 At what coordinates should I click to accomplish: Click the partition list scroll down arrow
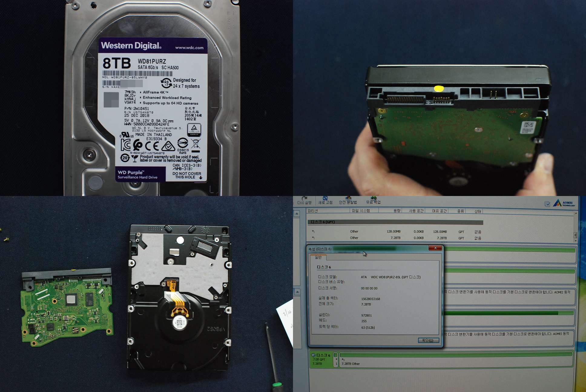(575, 240)
